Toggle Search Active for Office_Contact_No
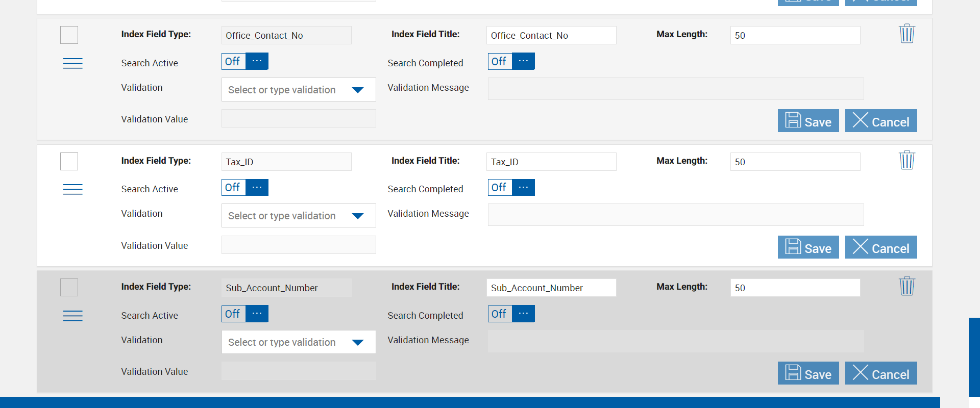The width and height of the screenshot is (980, 408). [x=245, y=61]
